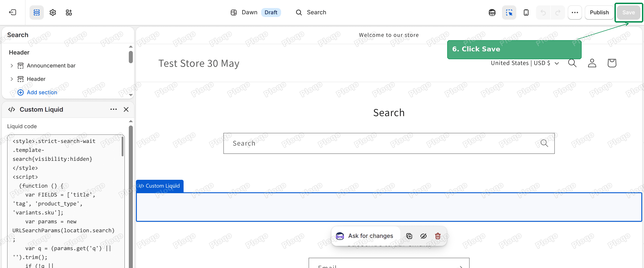The height and width of the screenshot is (268, 644).
Task: Click the redo arrow
Action: (x=558, y=13)
